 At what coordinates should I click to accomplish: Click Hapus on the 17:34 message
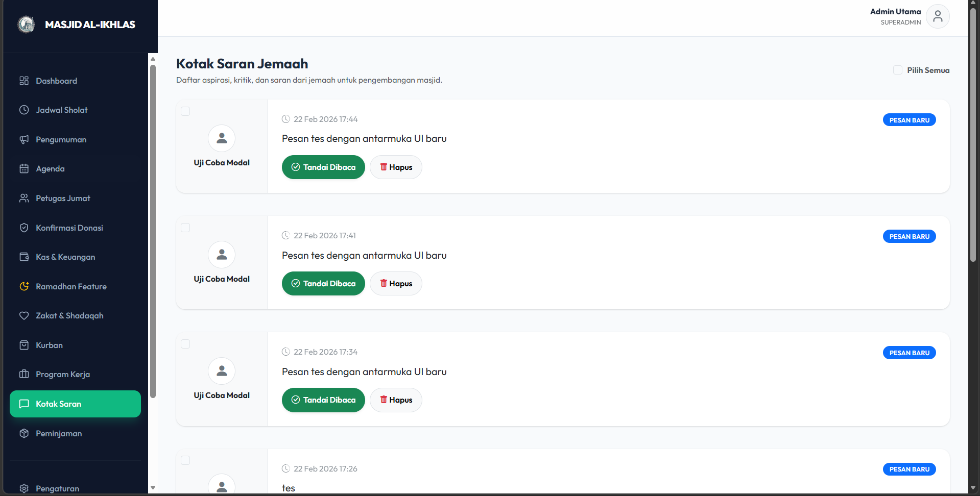click(396, 400)
